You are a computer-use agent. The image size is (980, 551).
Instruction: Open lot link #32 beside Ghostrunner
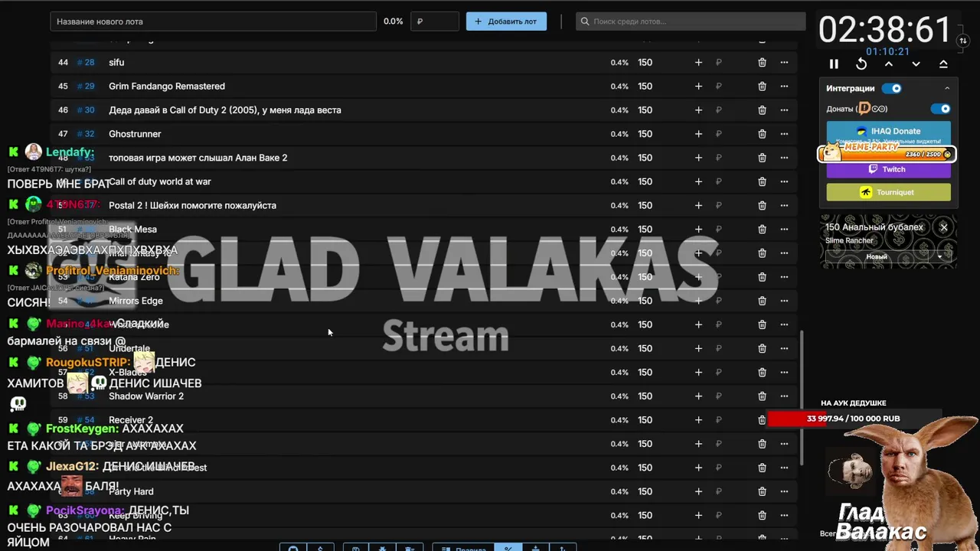(86, 134)
